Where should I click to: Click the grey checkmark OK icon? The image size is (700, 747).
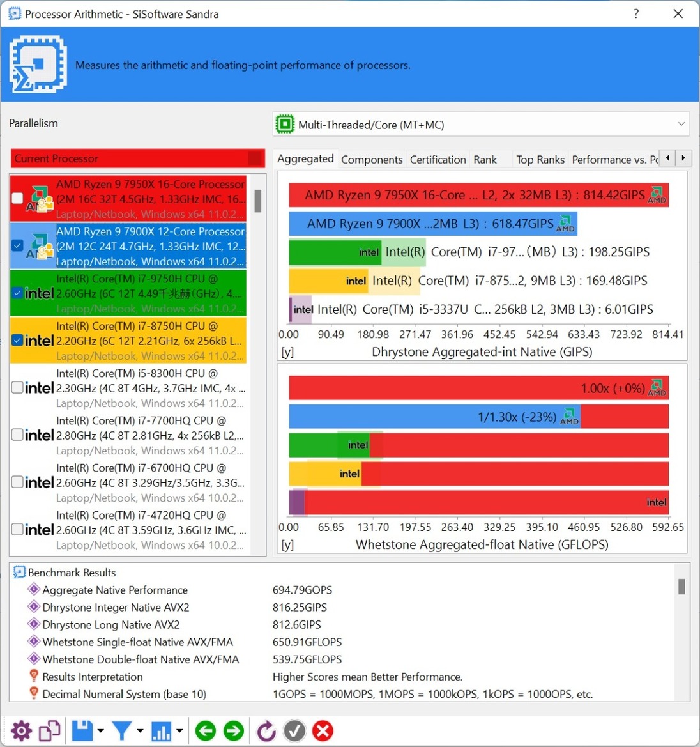click(x=295, y=731)
